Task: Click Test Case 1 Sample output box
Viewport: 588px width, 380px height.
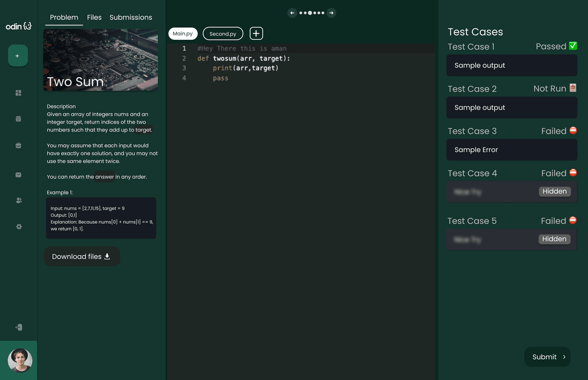Action: [511, 65]
